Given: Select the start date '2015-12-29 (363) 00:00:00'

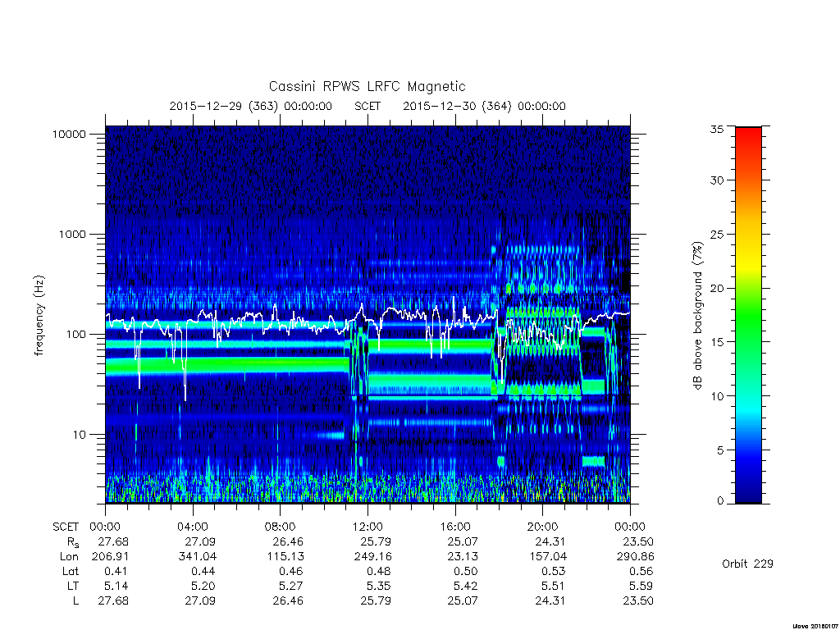Looking at the screenshot, I should click(251, 106).
